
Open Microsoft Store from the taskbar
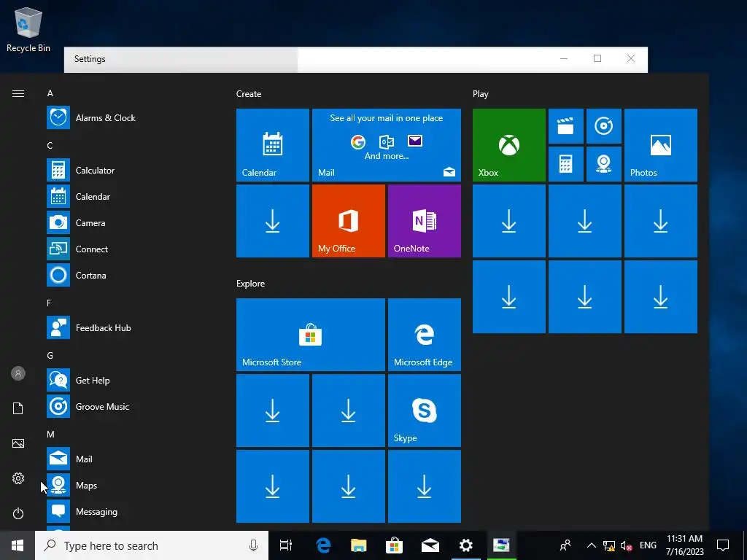pos(395,545)
